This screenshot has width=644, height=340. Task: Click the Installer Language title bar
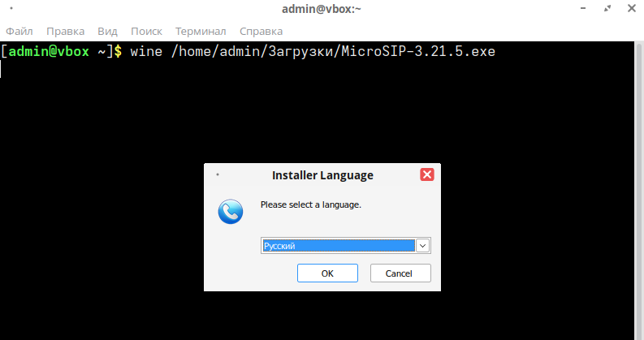(322, 175)
